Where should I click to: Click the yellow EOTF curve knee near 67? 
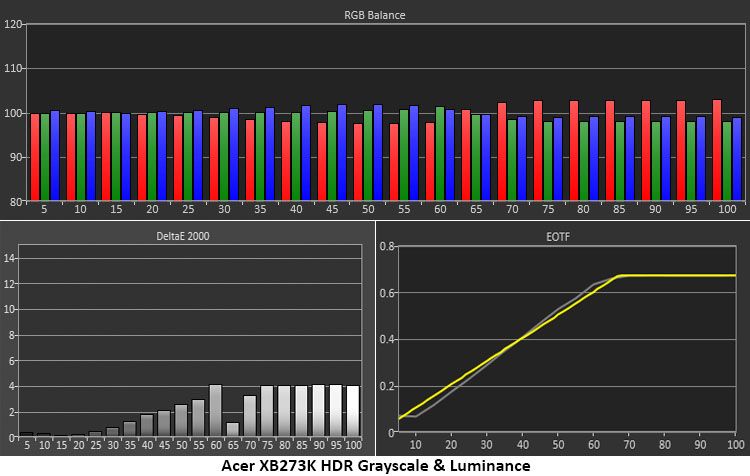pos(618,277)
